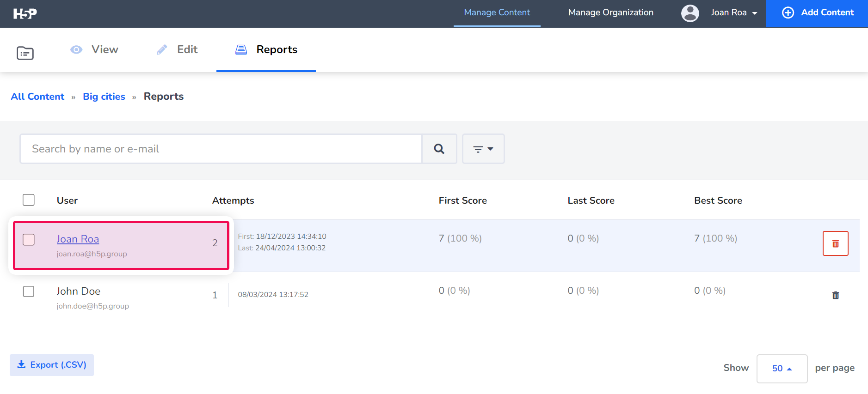Click the Add Content button
The image size is (868, 394).
817,13
